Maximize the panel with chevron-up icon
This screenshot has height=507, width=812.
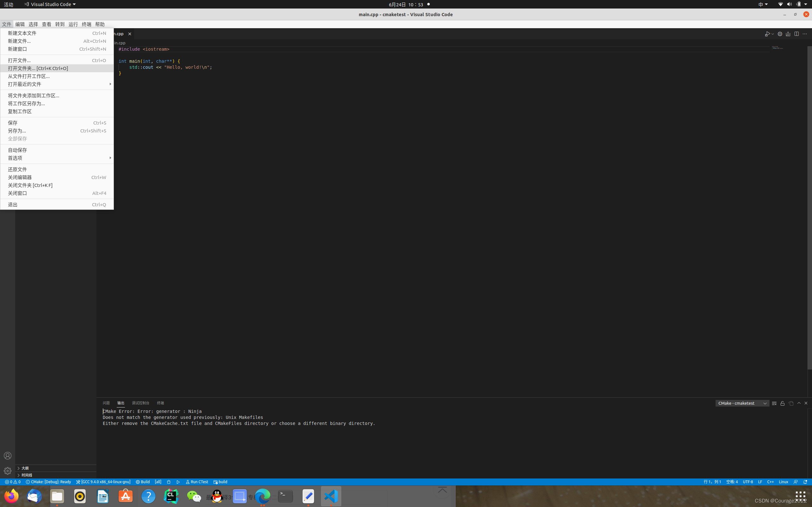[x=799, y=403]
